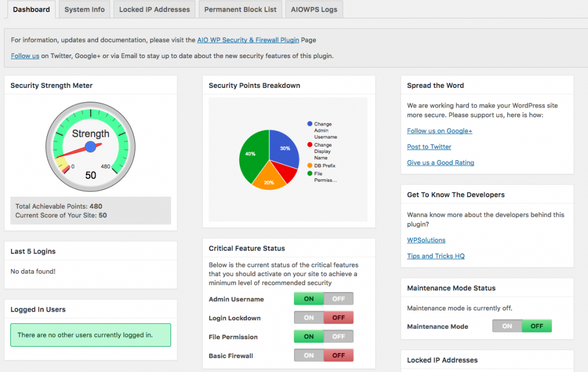The image size is (588, 372).
Task: Toggle the File Permission switch
Action: click(323, 337)
